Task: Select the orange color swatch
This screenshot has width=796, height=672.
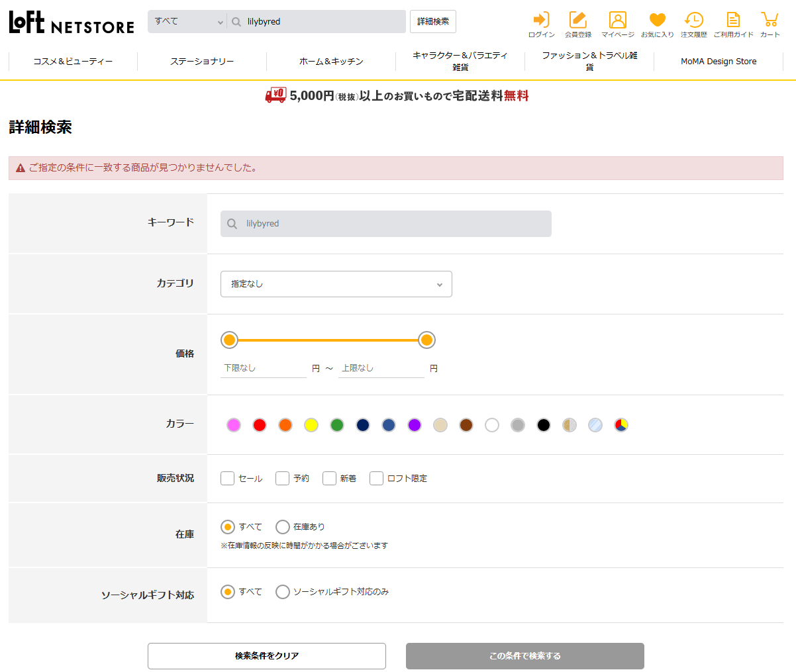Action: click(x=285, y=425)
